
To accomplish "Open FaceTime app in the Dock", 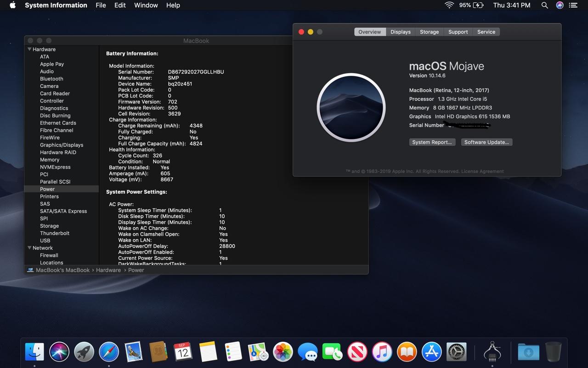I will pos(332,352).
